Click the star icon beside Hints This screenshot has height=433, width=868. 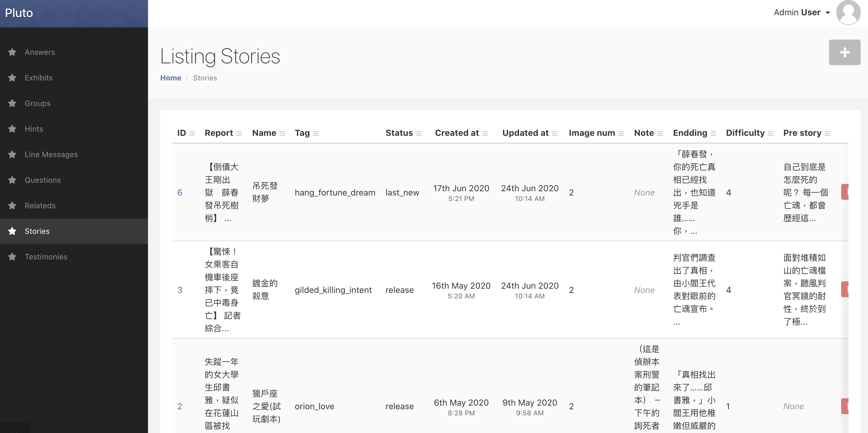(x=12, y=129)
